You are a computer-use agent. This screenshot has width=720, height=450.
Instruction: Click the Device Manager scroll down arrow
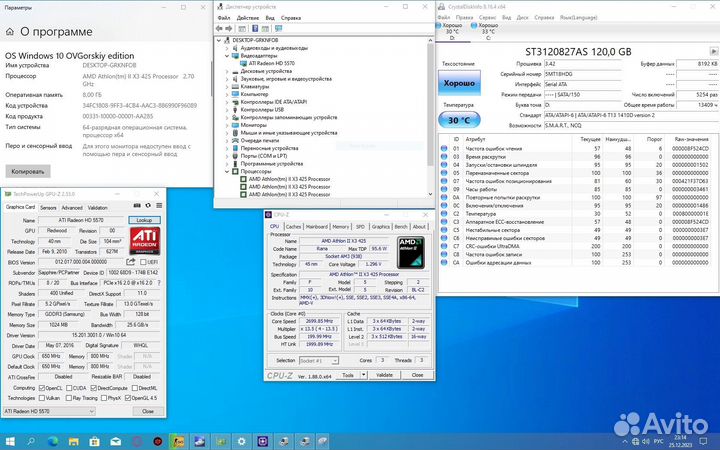coord(430,194)
